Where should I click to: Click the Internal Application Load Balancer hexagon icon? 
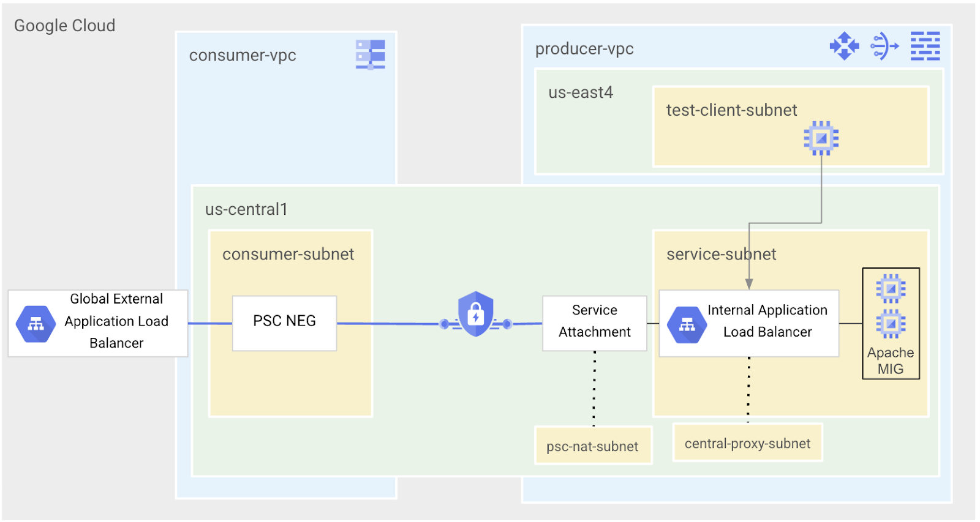687,324
